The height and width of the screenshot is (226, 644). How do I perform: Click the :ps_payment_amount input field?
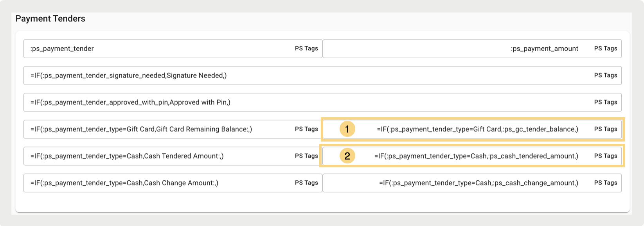pyautogui.click(x=472, y=48)
